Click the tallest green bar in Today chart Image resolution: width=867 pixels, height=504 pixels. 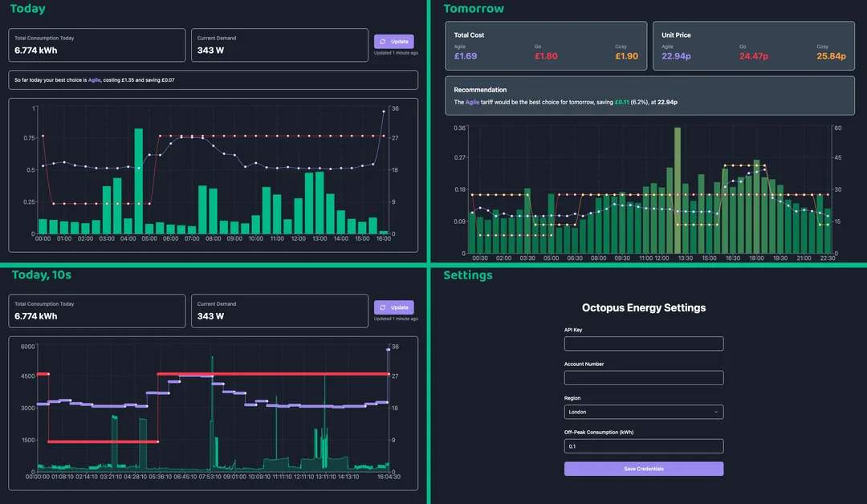tap(139, 181)
